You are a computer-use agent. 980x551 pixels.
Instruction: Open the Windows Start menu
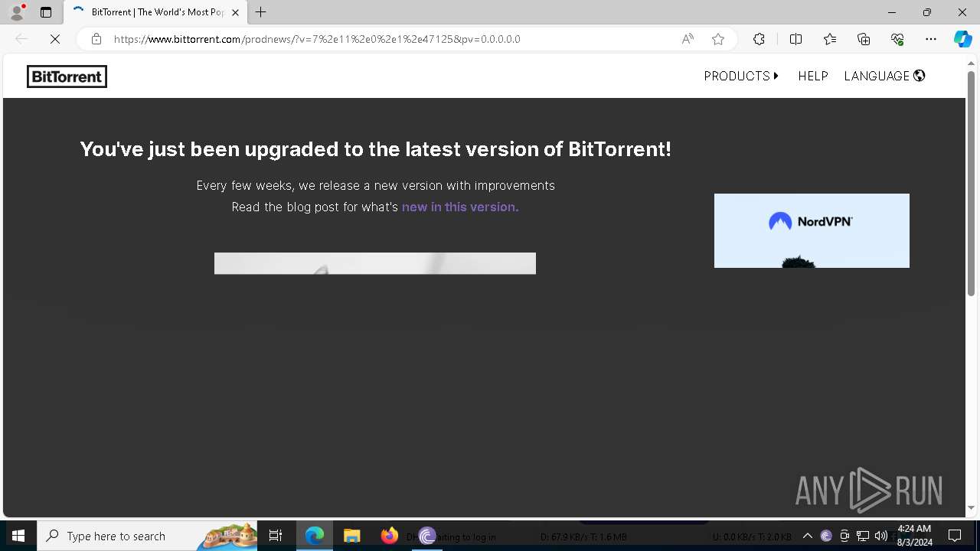[x=18, y=536]
